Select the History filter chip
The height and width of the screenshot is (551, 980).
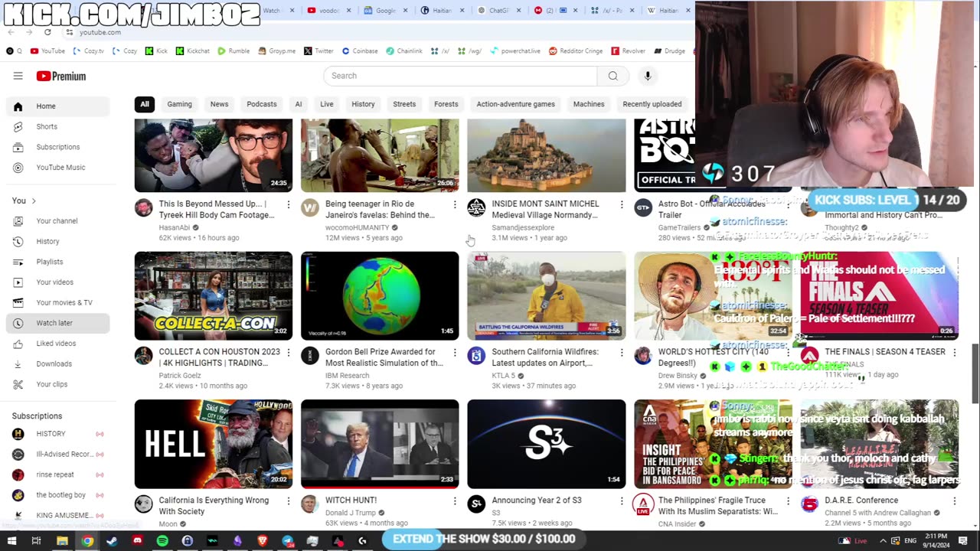point(363,104)
